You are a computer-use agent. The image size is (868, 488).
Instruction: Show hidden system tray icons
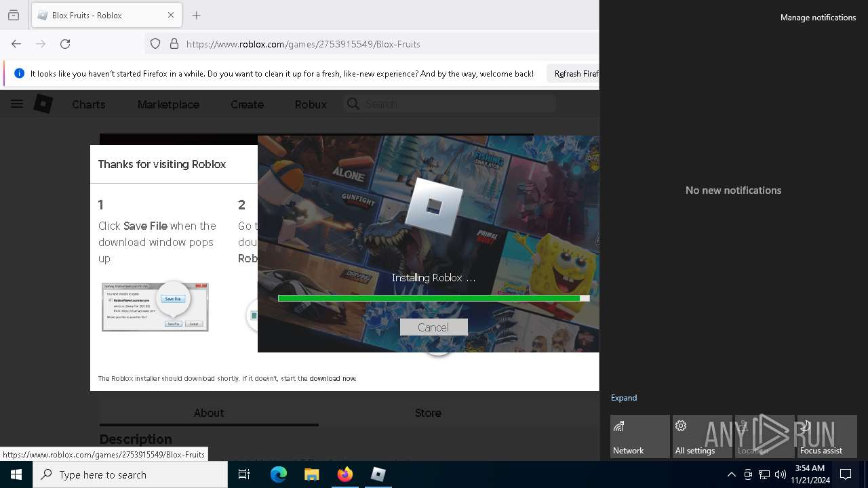731,474
